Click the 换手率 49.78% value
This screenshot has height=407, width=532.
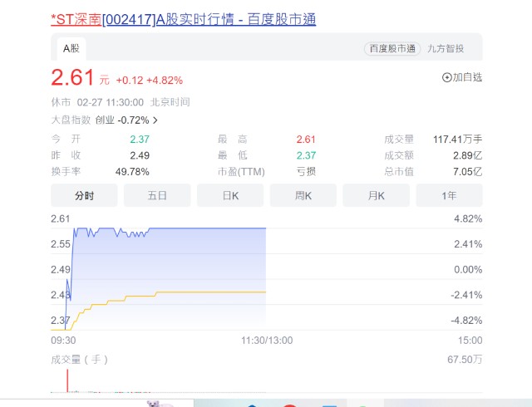coord(132,172)
